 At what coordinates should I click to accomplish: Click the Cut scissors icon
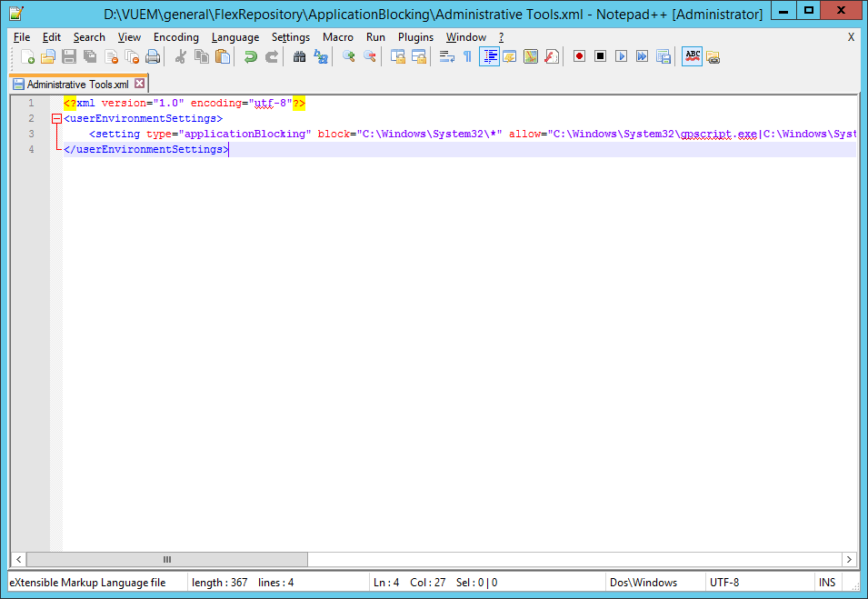point(181,56)
